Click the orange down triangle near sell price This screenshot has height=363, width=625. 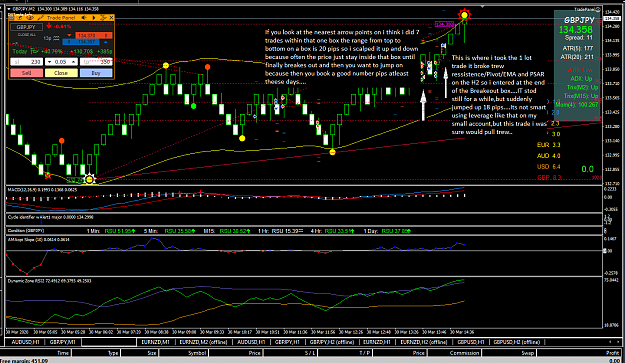pos(69,35)
